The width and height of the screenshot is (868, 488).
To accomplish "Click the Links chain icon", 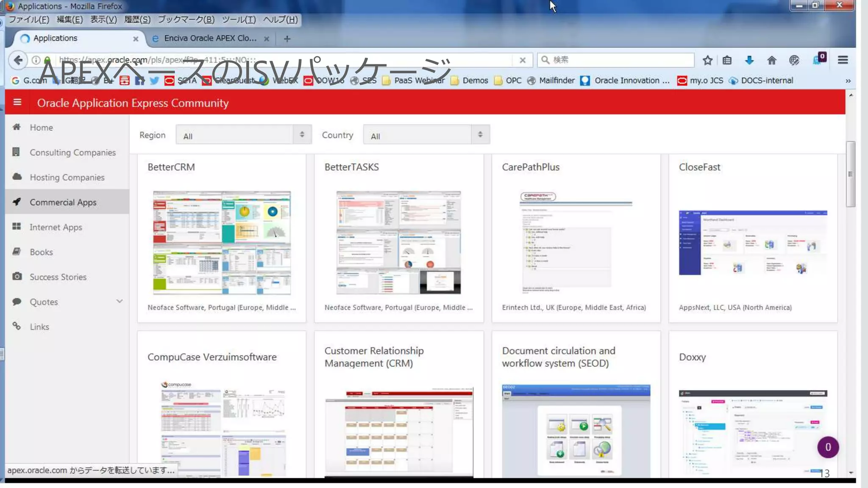I will click(17, 326).
